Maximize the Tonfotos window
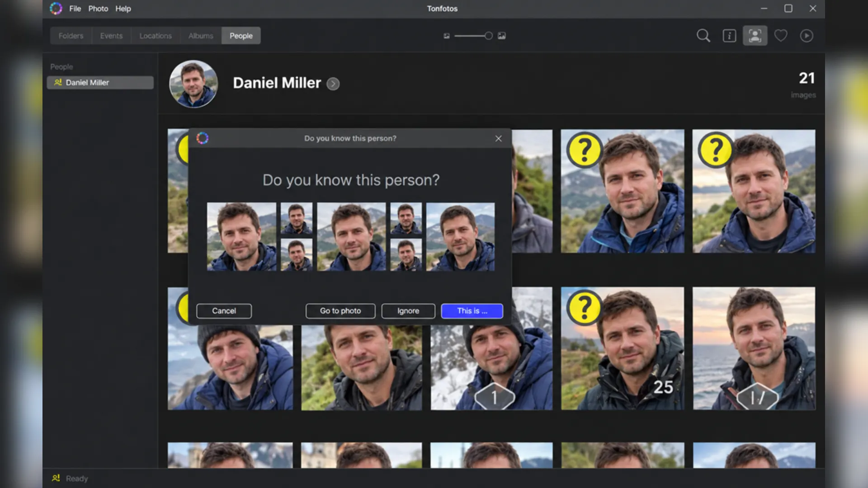868x488 pixels. click(x=788, y=9)
